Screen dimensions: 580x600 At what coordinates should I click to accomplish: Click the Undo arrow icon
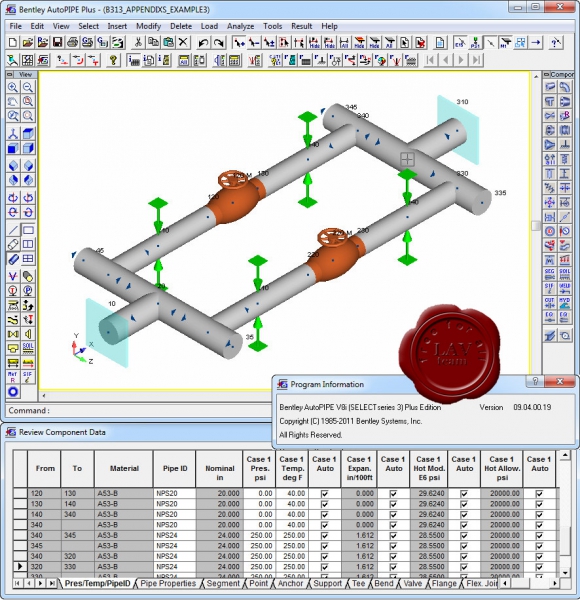pos(203,42)
